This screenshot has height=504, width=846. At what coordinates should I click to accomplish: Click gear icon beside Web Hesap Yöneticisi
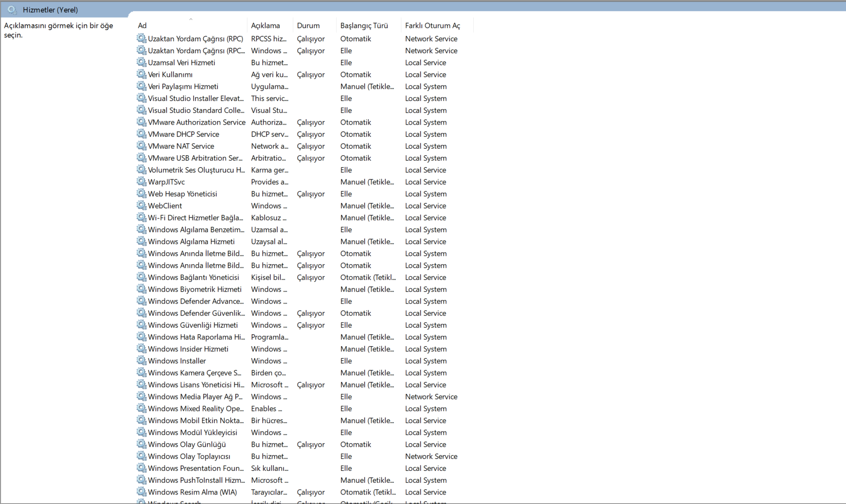[141, 194]
